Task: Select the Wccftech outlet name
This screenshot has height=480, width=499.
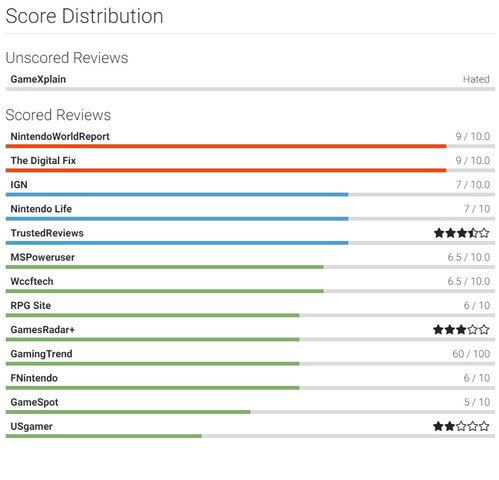Action: click(32, 281)
